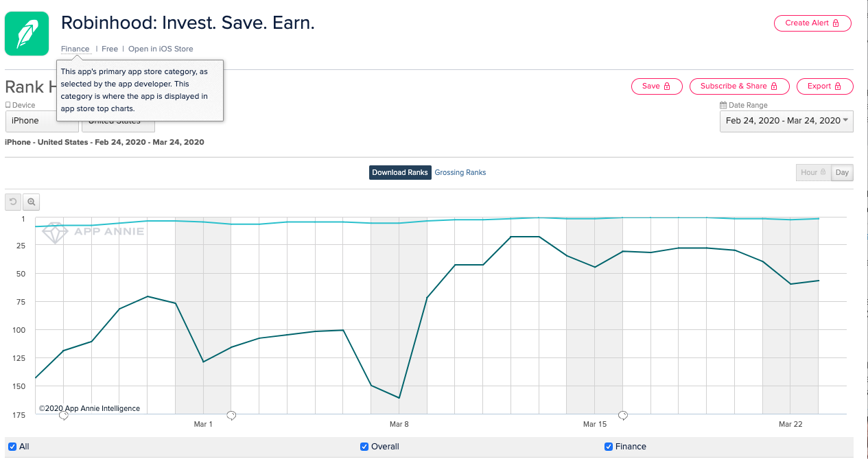
Task: Switch to the Grossing Ranks tab
Action: tap(460, 172)
